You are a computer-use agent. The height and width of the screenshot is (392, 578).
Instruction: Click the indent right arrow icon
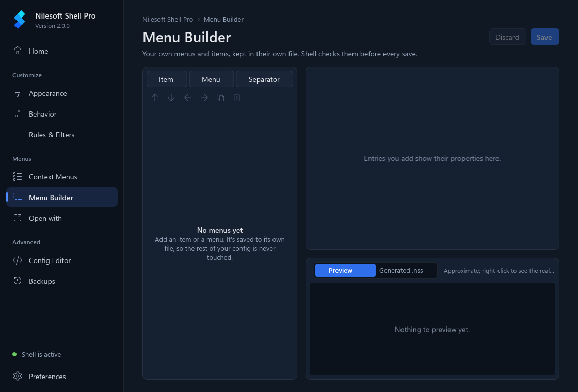pyautogui.click(x=204, y=97)
